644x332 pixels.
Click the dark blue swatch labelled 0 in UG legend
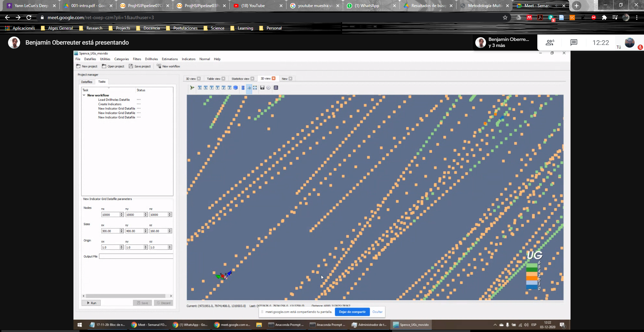pos(532,287)
